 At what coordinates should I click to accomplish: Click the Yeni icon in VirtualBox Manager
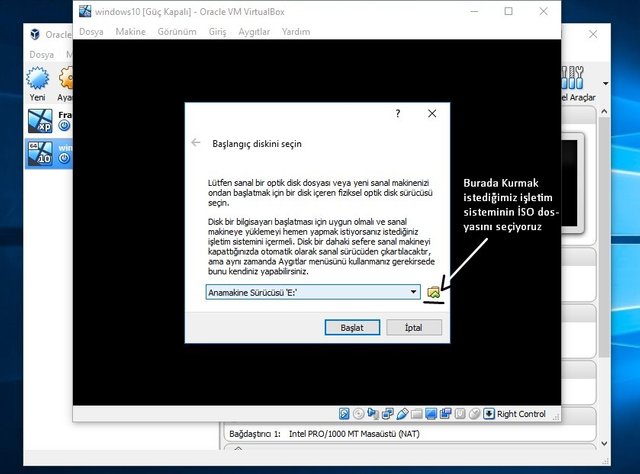38,78
